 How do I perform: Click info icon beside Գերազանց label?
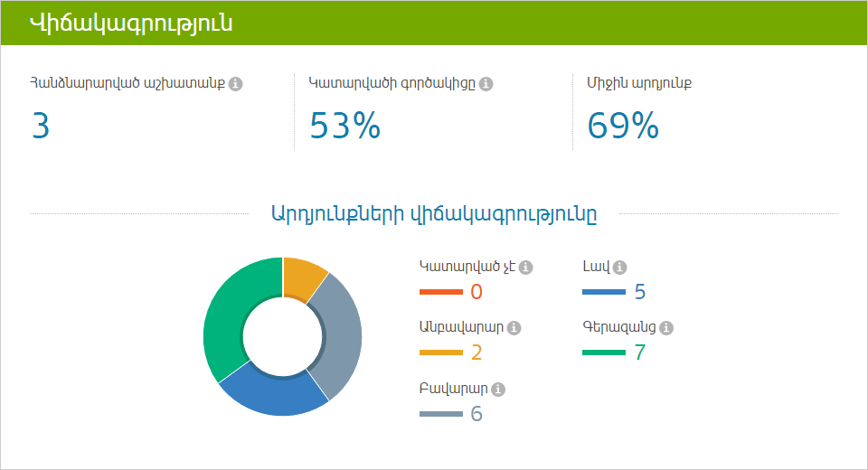click(x=666, y=328)
